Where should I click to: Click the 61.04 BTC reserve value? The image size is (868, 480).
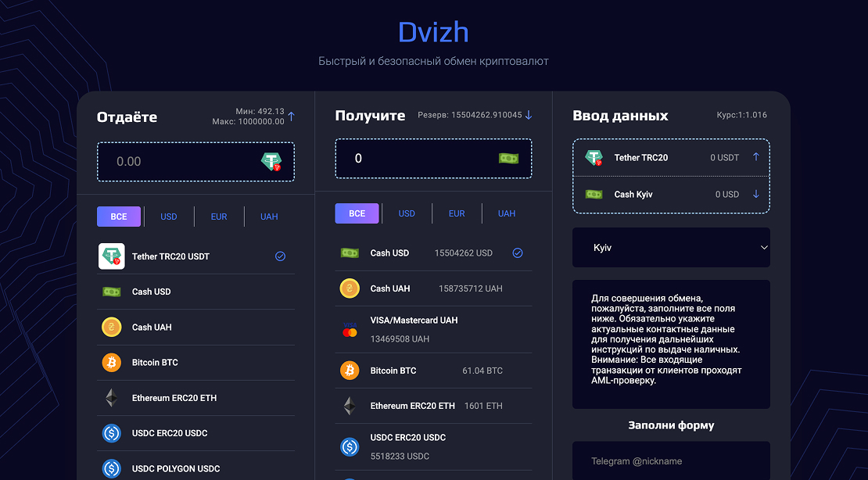tap(482, 371)
